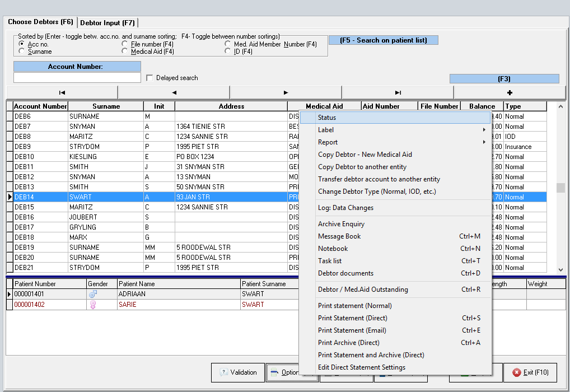Enable the Delayed search checkbox
The image size is (570, 392).
[x=149, y=78]
